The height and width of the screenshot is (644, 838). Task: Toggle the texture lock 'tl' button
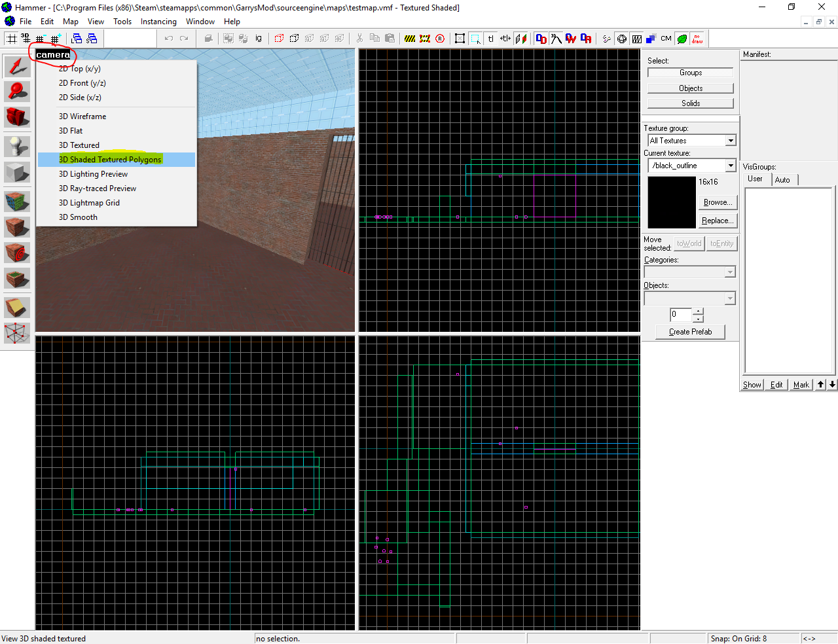(490, 39)
